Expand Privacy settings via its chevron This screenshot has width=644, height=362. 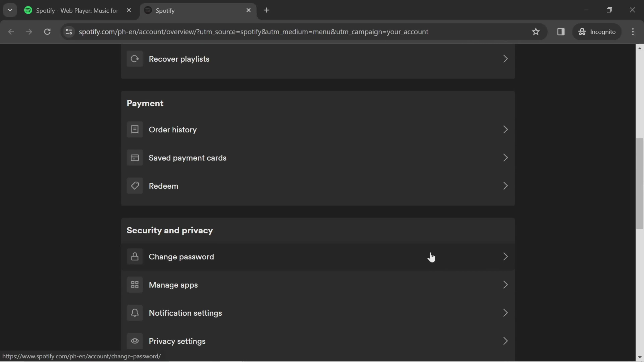(505, 341)
